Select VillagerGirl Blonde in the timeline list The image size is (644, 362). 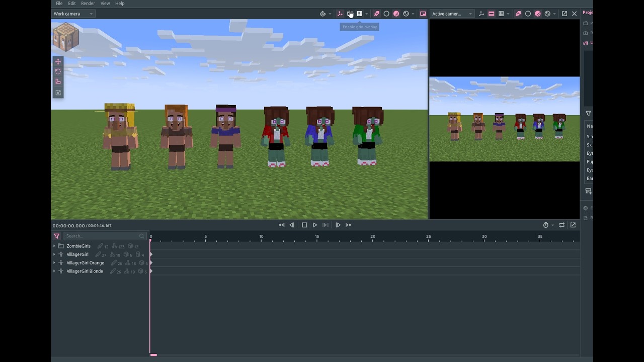(x=85, y=271)
